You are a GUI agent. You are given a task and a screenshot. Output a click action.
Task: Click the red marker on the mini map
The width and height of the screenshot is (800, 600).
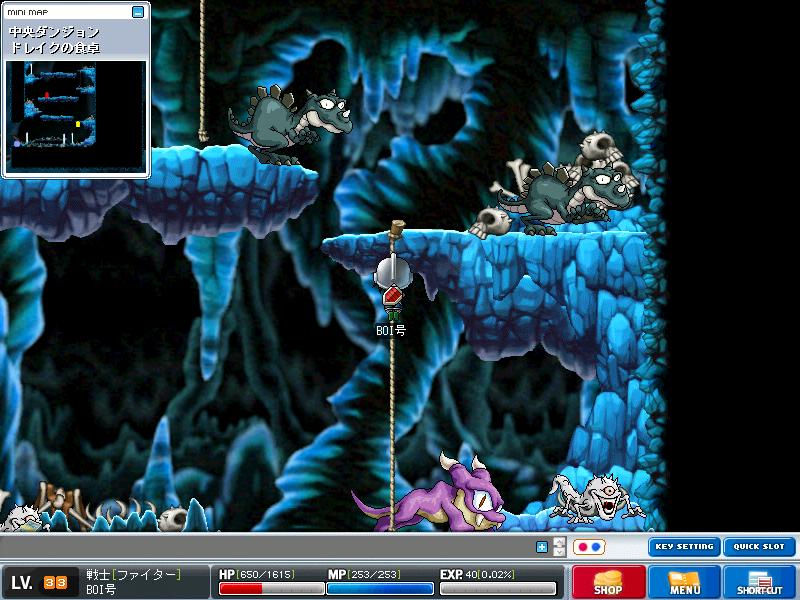click(x=47, y=95)
